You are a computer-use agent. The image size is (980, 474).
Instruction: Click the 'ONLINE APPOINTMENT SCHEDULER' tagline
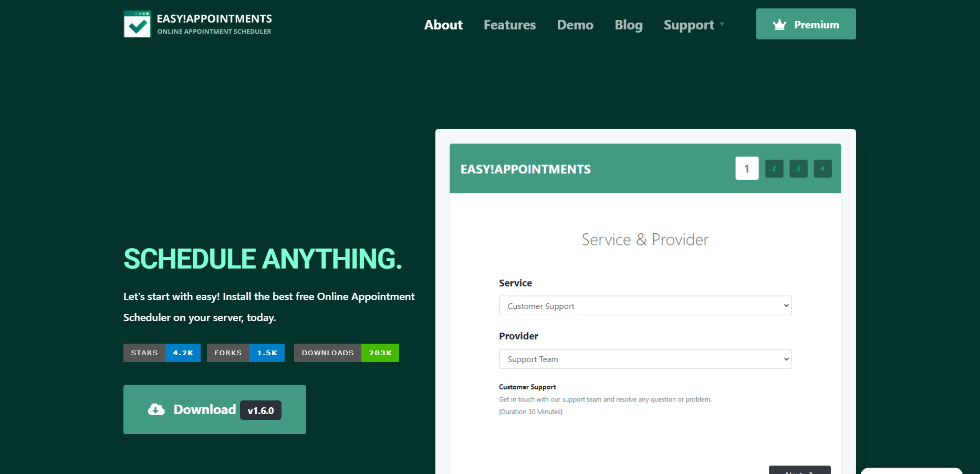pyautogui.click(x=214, y=32)
